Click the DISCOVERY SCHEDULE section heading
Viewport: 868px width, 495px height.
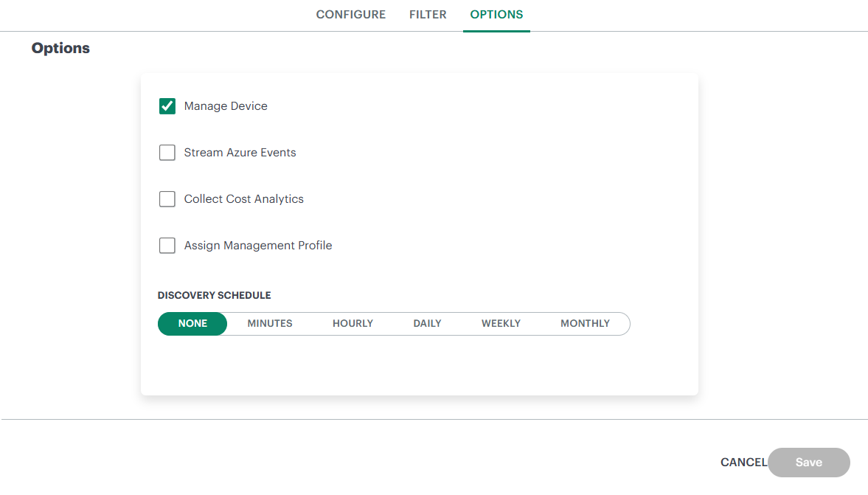click(214, 296)
